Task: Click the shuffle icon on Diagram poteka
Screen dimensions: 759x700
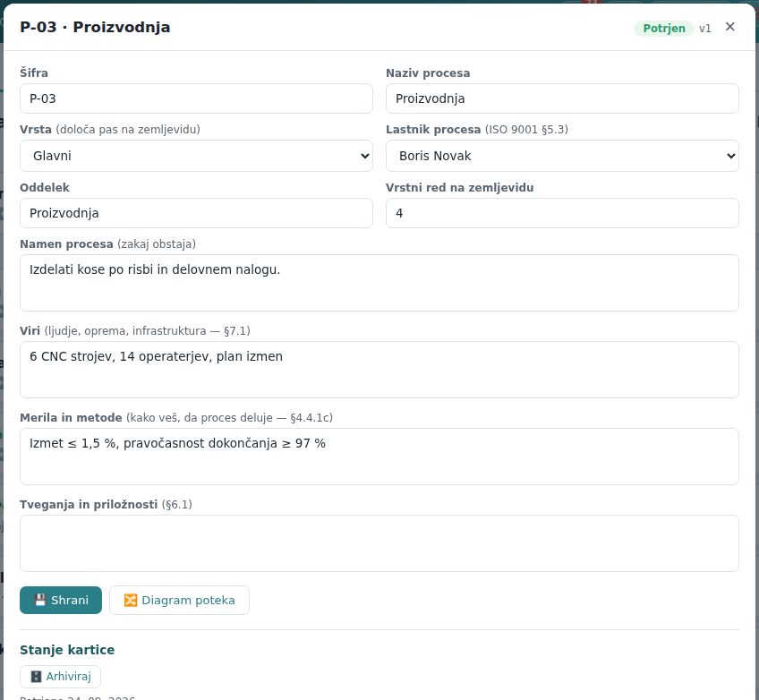Action: tap(130, 601)
